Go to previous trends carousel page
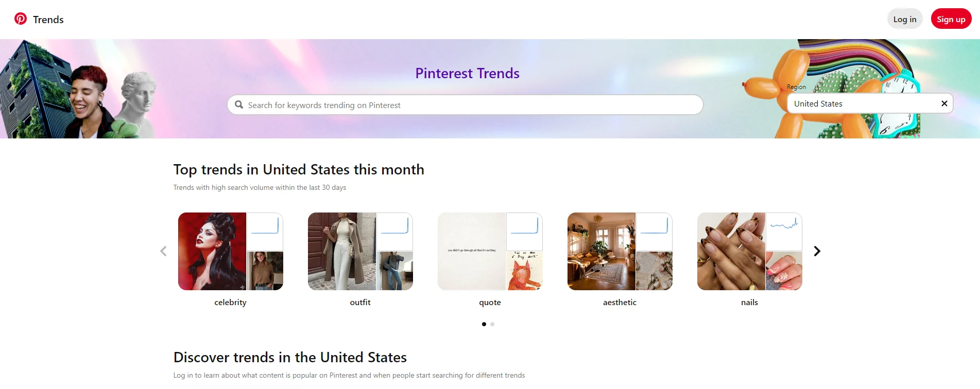This screenshot has width=980, height=389. pos(163,251)
